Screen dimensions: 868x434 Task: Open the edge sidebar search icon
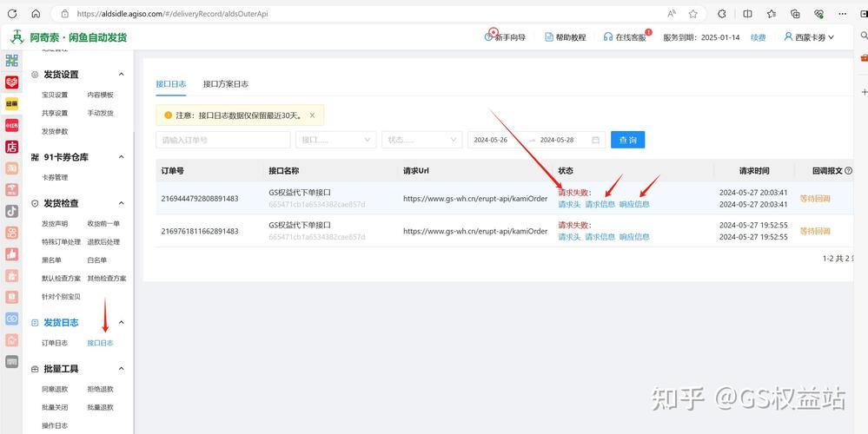click(864, 36)
